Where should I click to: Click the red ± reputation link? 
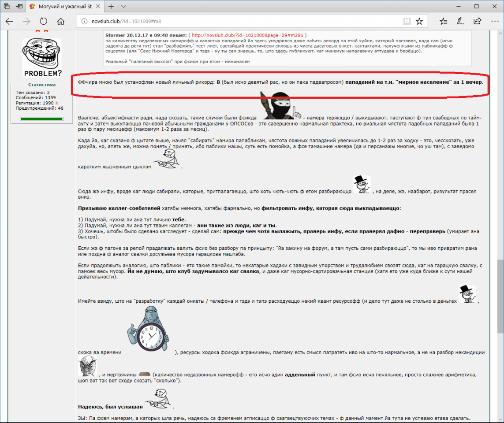tap(56, 103)
